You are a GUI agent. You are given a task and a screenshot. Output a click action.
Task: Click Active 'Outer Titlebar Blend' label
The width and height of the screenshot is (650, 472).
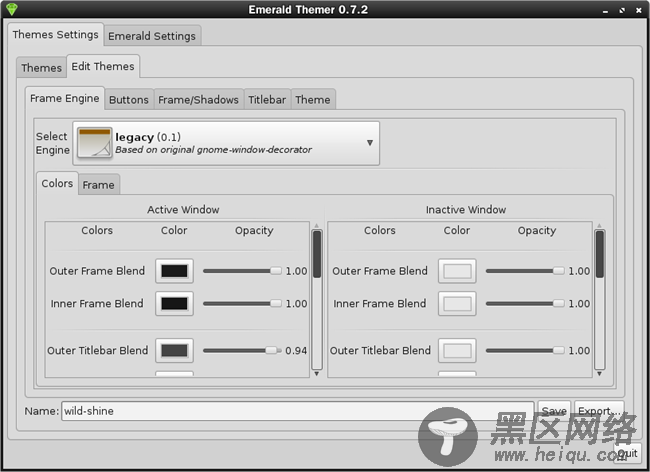coord(98,351)
